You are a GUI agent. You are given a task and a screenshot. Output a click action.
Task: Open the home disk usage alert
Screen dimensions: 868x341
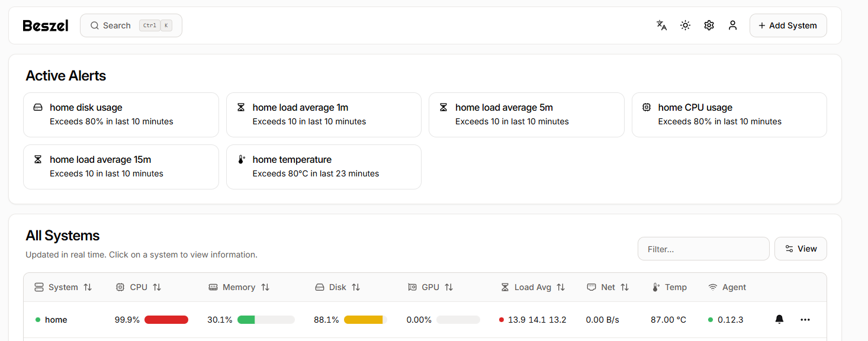click(121, 114)
